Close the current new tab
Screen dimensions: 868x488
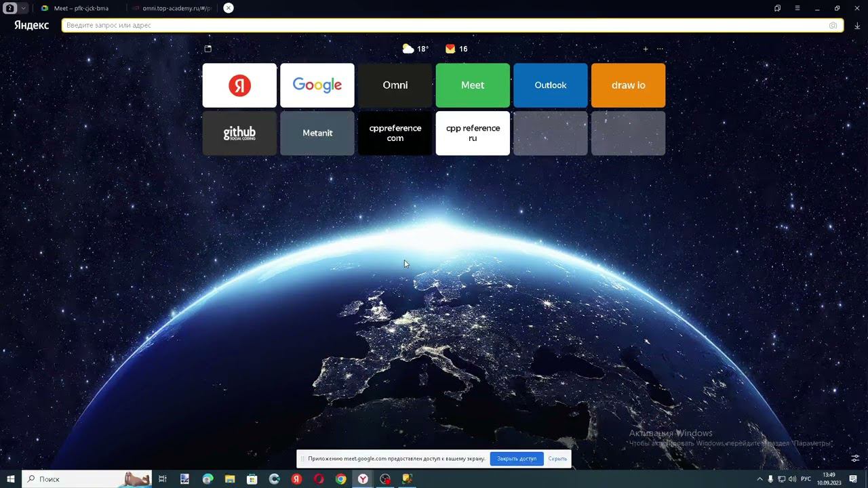(x=229, y=8)
